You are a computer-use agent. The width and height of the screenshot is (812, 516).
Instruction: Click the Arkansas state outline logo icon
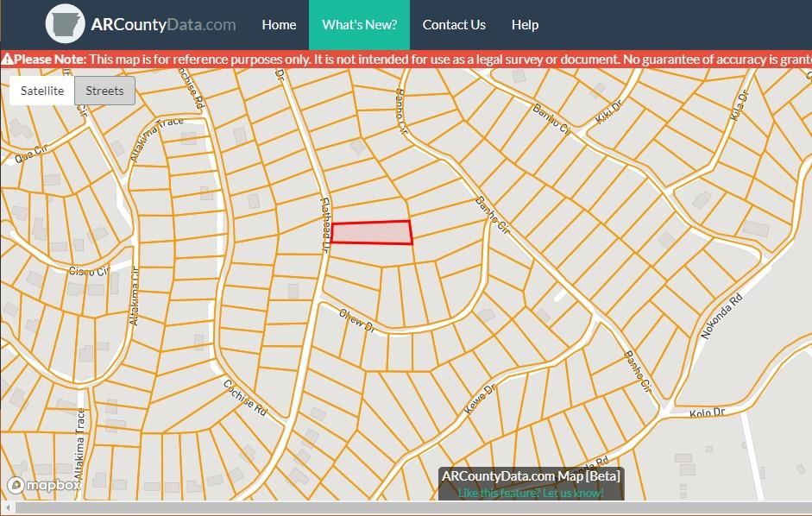[65, 24]
